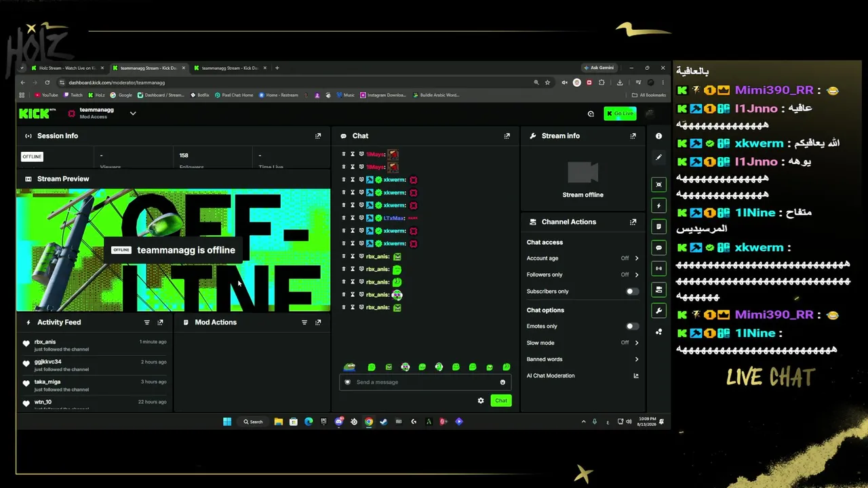Open Chrome downloads
This screenshot has width=868, height=488.
620,83
